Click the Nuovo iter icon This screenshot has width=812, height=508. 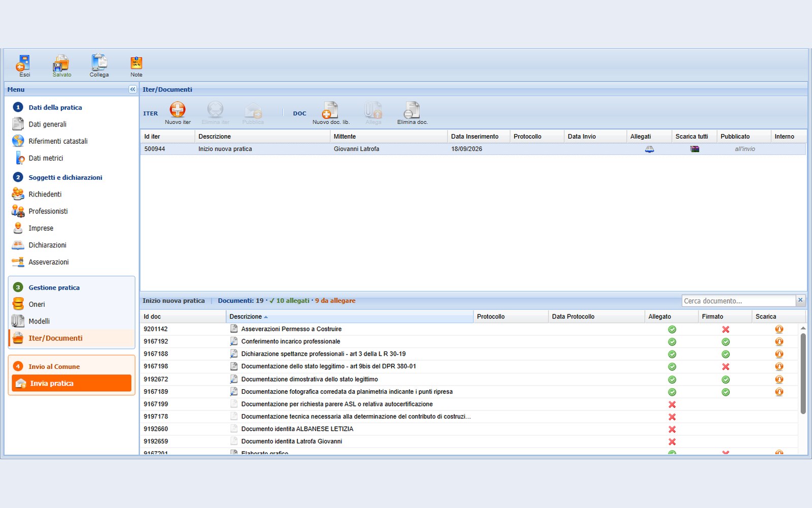click(x=178, y=109)
